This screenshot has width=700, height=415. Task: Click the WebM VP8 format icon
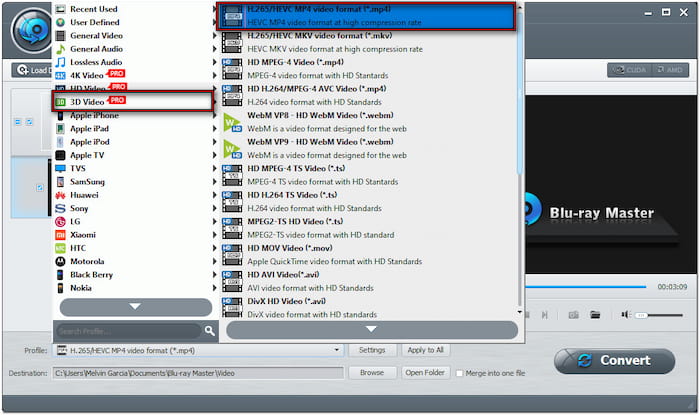point(232,122)
